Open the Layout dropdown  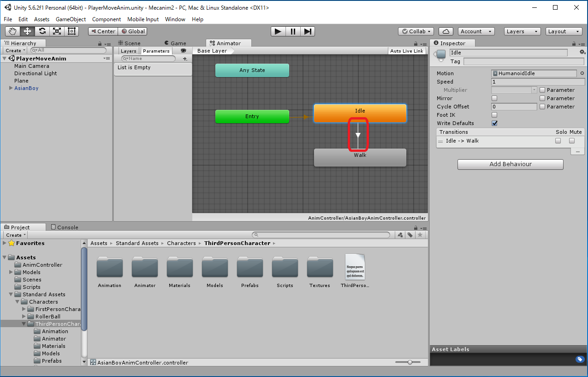pyautogui.click(x=564, y=31)
